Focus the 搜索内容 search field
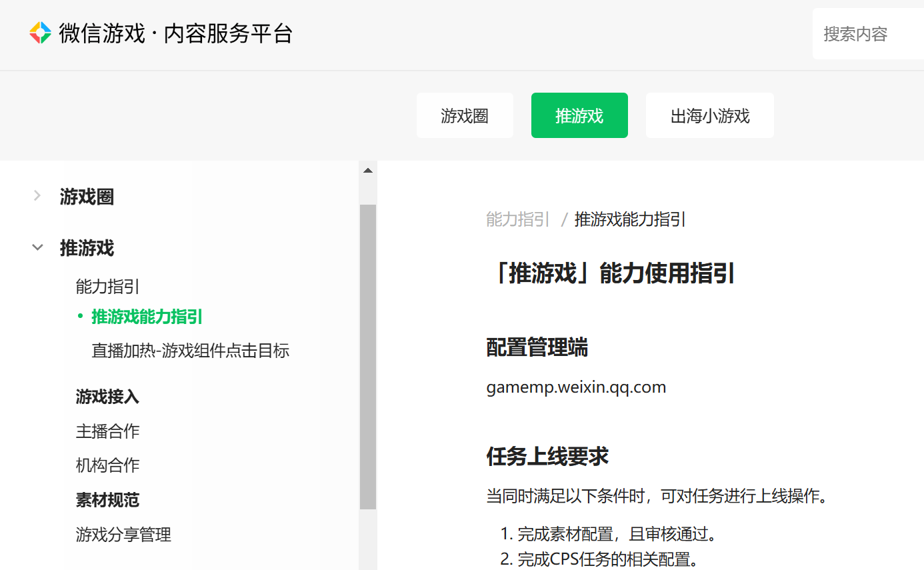This screenshot has height=570, width=924. 868,34
